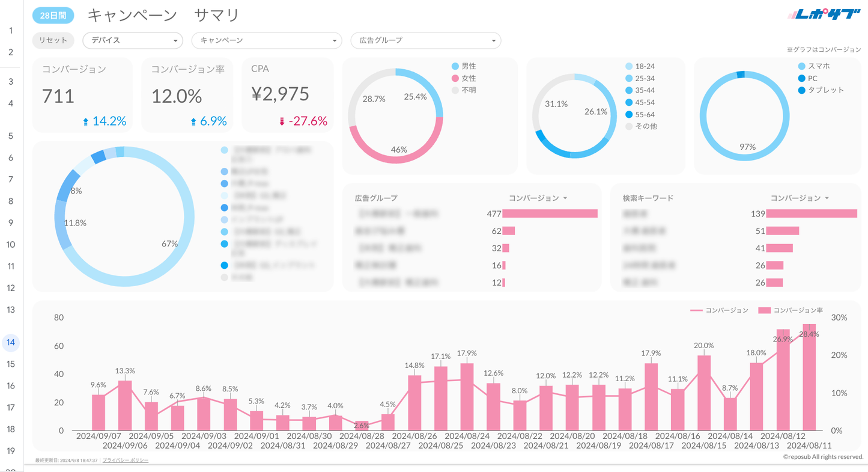The image size is (868, 472).
Task: Click the 男性 legend dot
Action: click(x=455, y=66)
